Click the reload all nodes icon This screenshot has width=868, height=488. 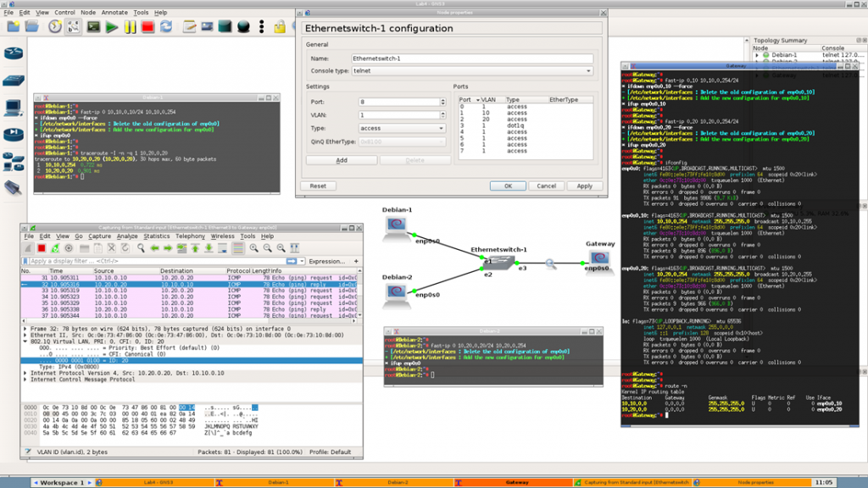coord(166,27)
